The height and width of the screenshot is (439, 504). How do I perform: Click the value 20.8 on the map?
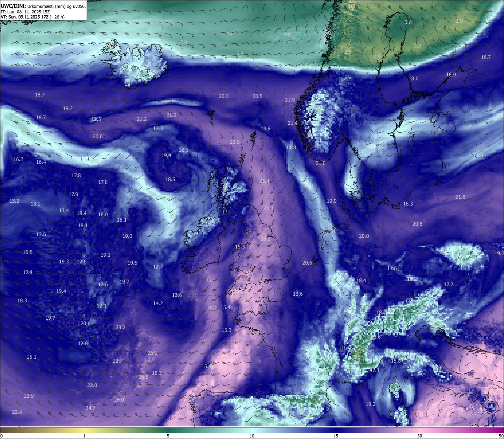pyautogui.click(x=417, y=224)
